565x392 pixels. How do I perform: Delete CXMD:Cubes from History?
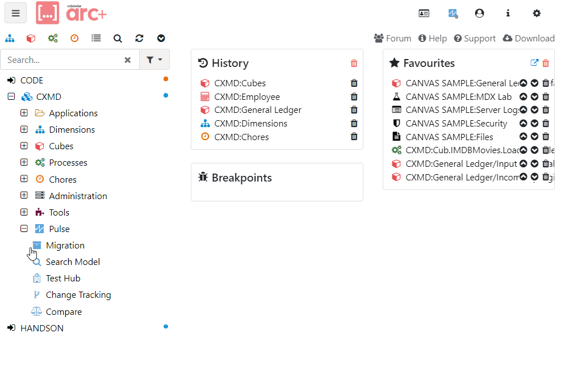coord(354,83)
